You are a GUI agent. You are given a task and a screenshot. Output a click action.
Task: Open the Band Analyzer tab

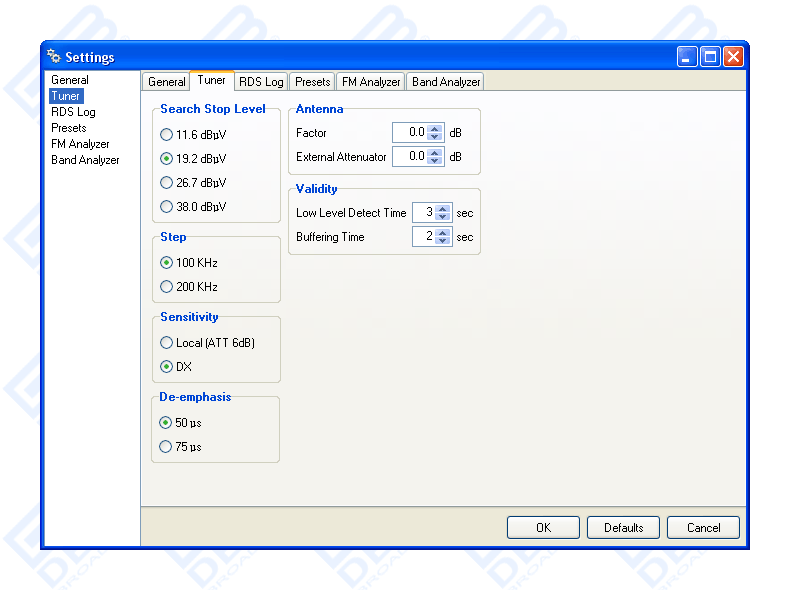pyautogui.click(x=446, y=82)
